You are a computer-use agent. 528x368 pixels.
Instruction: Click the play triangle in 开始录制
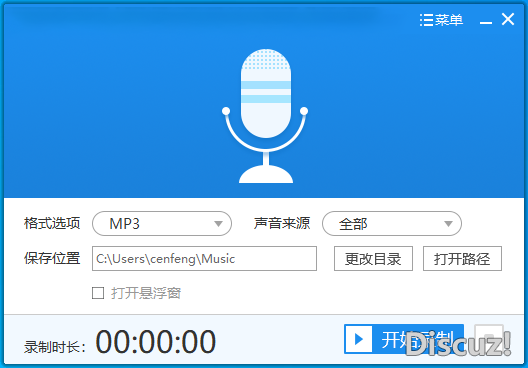[359, 339]
